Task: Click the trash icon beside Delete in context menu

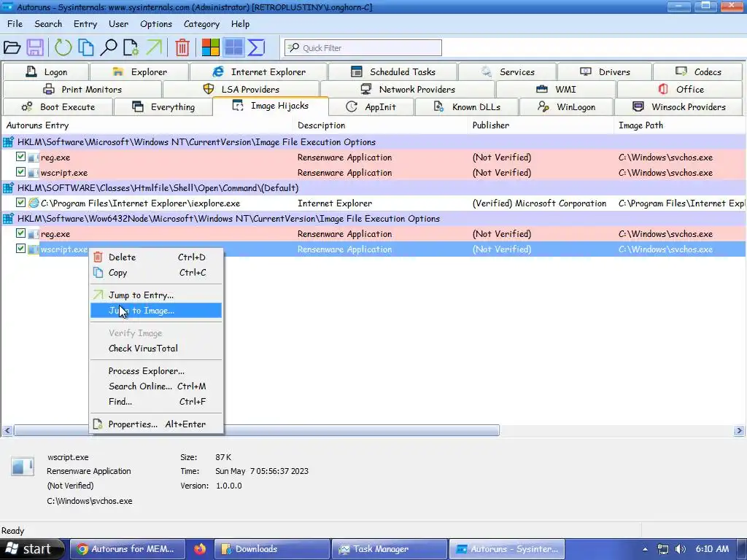Action: [x=98, y=257]
